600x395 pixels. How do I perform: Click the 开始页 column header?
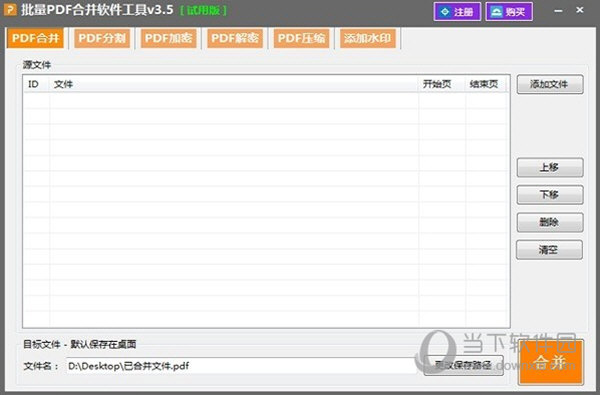click(x=442, y=84)
